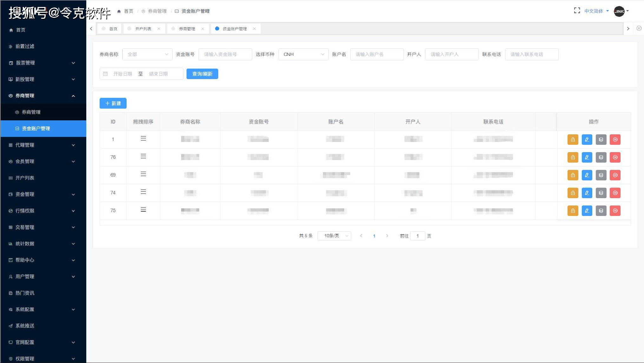644x363 pixels.
Task: Open the 中文简体 language dropdown
Action: point(596,11)
